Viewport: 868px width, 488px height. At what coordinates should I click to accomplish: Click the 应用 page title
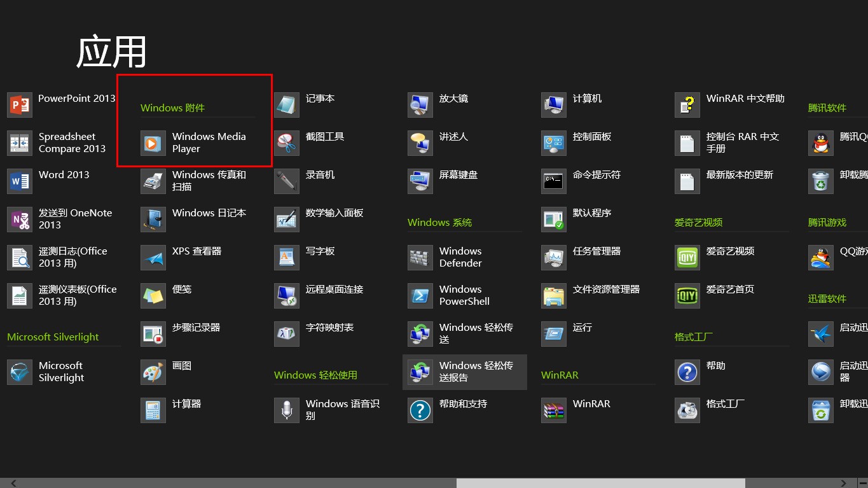click(112, 52)
